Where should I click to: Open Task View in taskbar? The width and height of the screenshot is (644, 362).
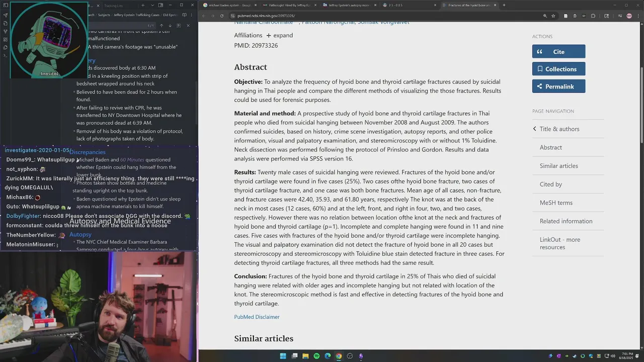pyautogui.click(x=294, y=356)
